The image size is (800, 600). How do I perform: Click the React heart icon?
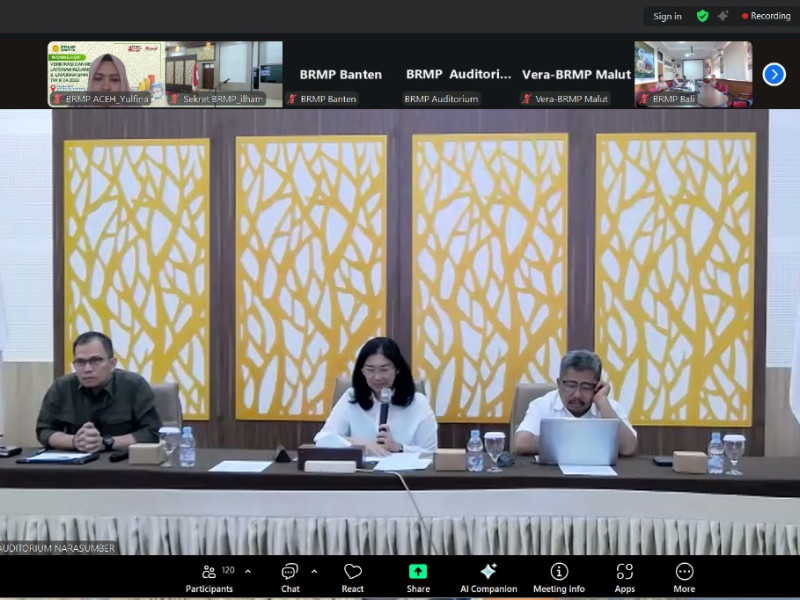352,576
